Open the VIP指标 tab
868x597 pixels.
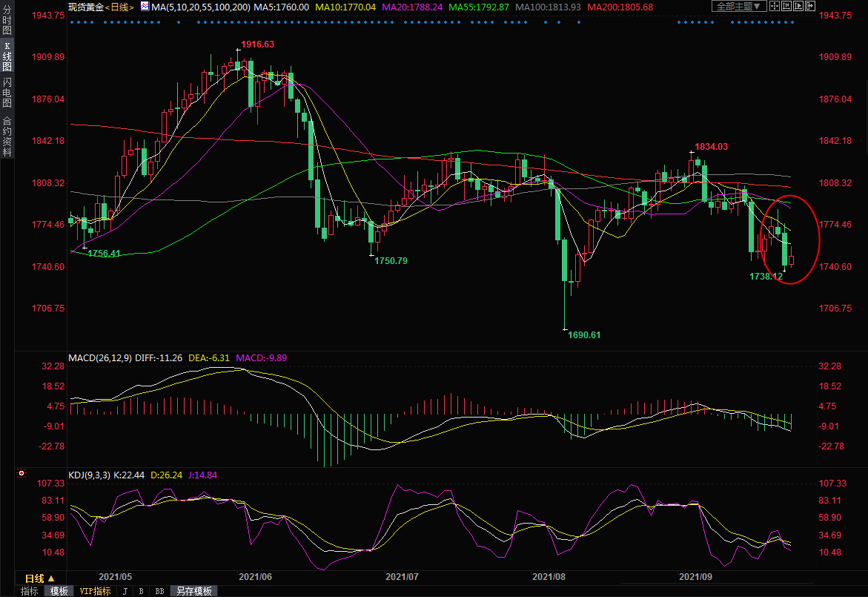point(96,591)
